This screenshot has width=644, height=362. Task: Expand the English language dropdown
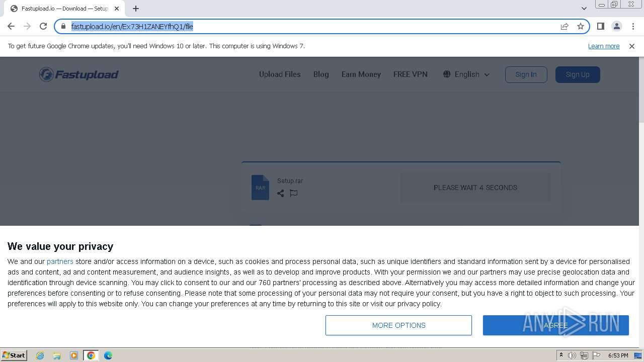[466, 74]
